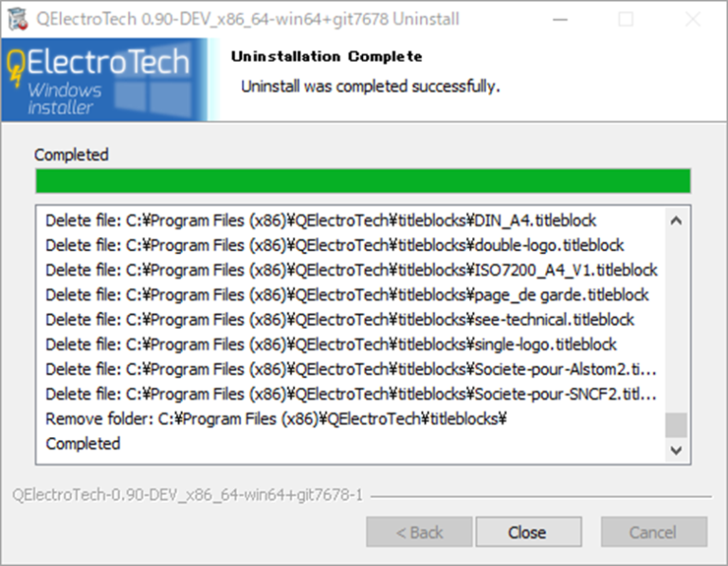Click the empty scrollbar track above the thumb
728x566 pixels.
click(x=676, y=322)
